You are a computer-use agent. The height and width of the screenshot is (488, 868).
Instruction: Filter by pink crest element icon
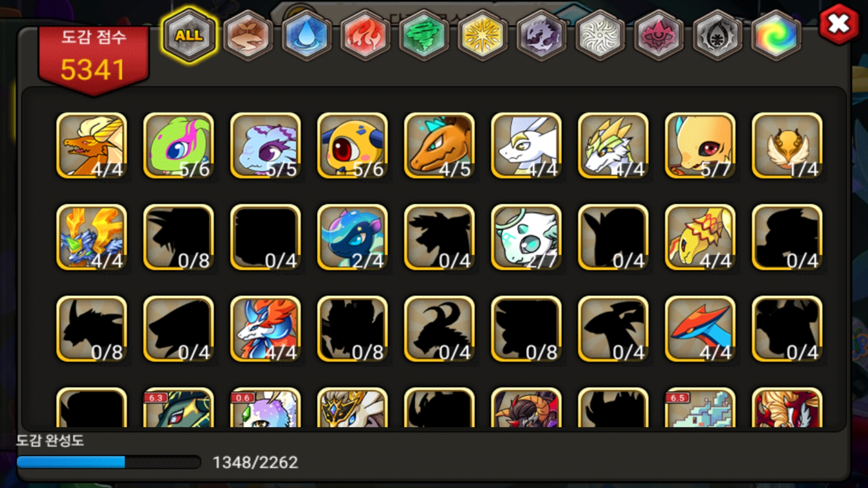click(x=659, y=35)
